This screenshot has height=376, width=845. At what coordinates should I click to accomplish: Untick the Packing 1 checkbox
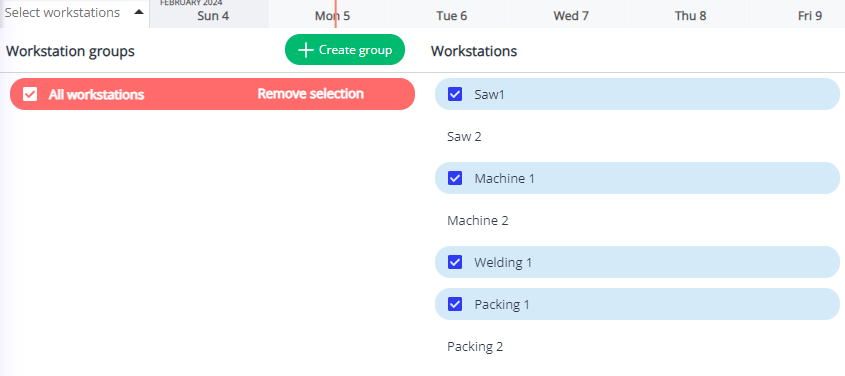point(455,304)
